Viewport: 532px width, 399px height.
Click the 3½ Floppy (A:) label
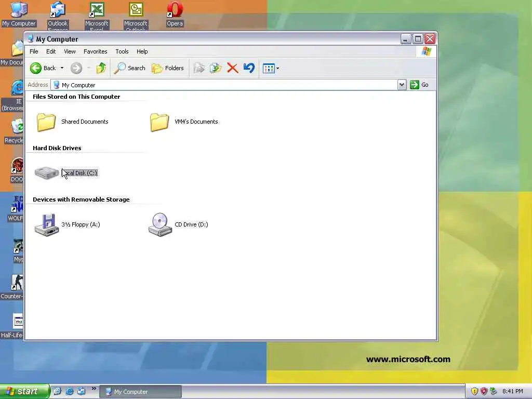(x=81, y=224)
